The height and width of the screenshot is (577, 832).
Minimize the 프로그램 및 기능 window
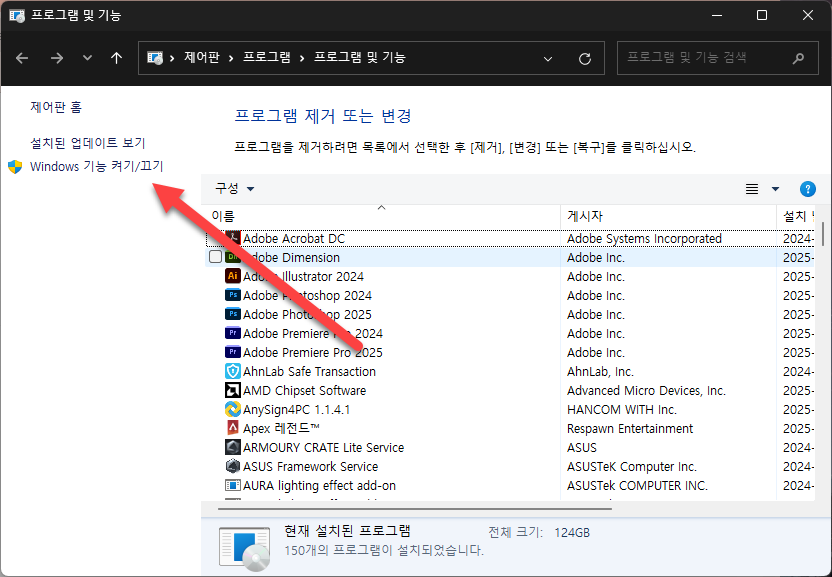point(717,15)
